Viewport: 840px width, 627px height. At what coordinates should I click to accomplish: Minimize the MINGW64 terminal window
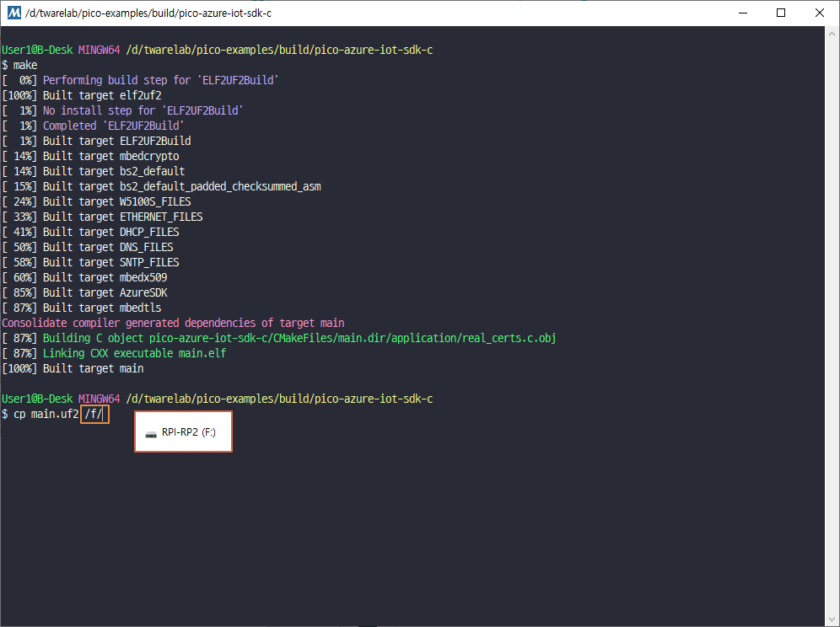tap(742, 13)
